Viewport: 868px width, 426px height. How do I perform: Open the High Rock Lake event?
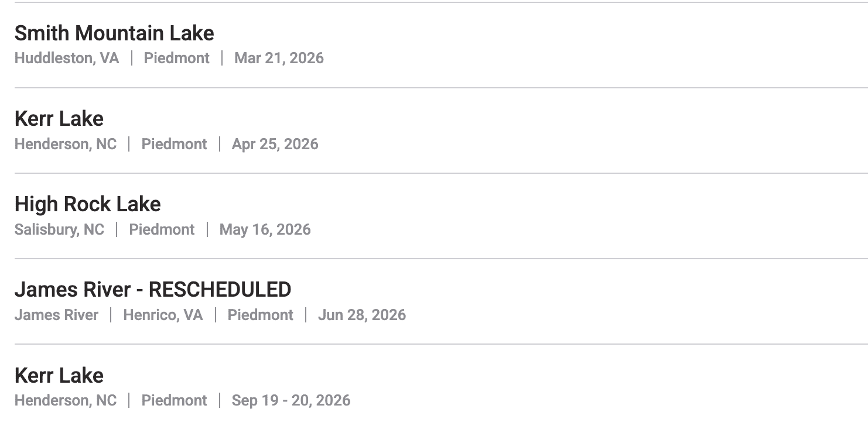coord(88,204)
